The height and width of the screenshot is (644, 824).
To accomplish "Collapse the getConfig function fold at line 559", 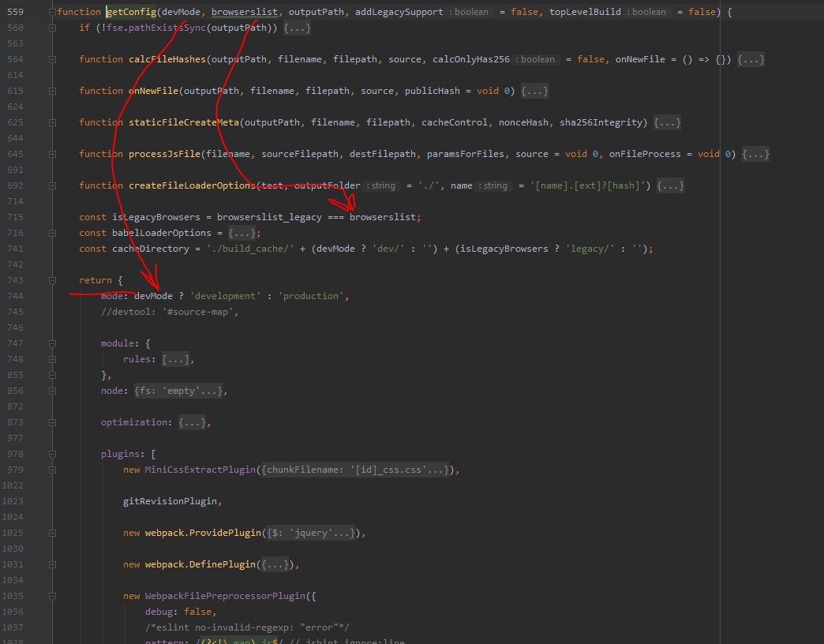I will [x=52, y=12].
